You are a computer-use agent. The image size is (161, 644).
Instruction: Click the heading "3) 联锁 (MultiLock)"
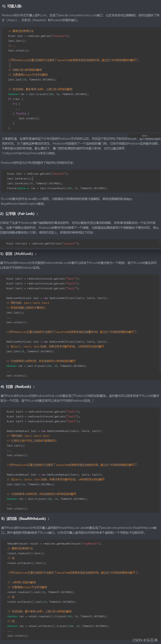[18, 254]
